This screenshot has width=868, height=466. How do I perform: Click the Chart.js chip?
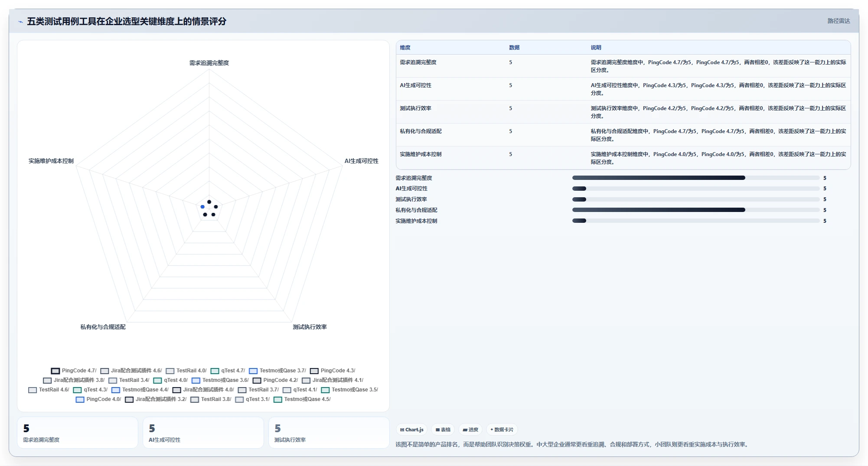click(411, 430)
